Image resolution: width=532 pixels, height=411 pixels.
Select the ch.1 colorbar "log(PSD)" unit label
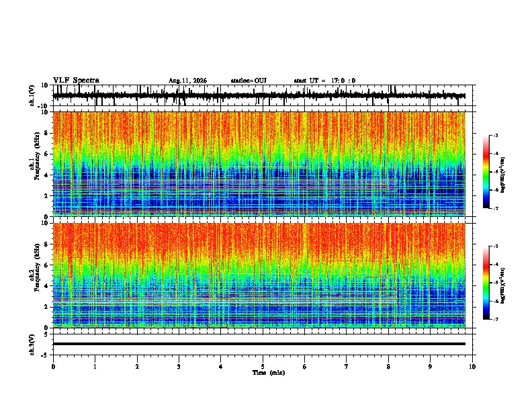pyautogui.click(x=502, y=175)
